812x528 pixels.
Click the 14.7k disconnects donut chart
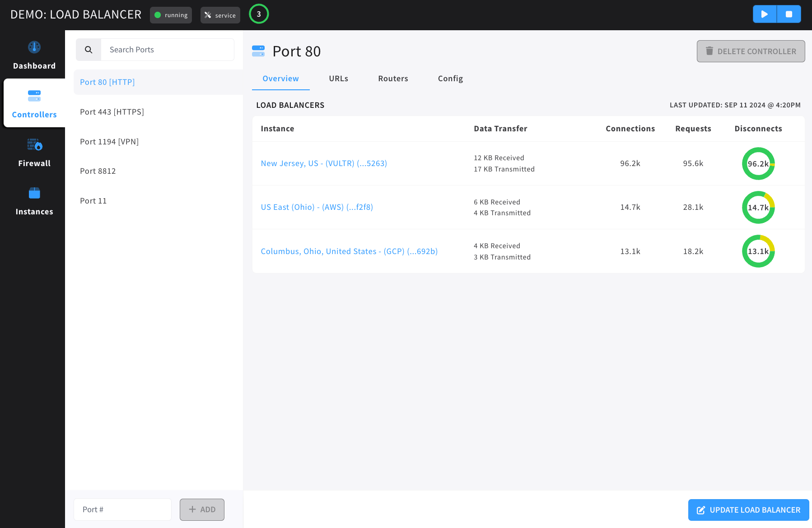tap(758, 207)
